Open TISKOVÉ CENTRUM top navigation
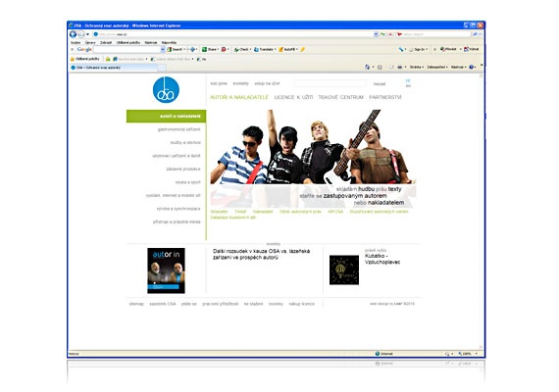 (x=340, y=97)
